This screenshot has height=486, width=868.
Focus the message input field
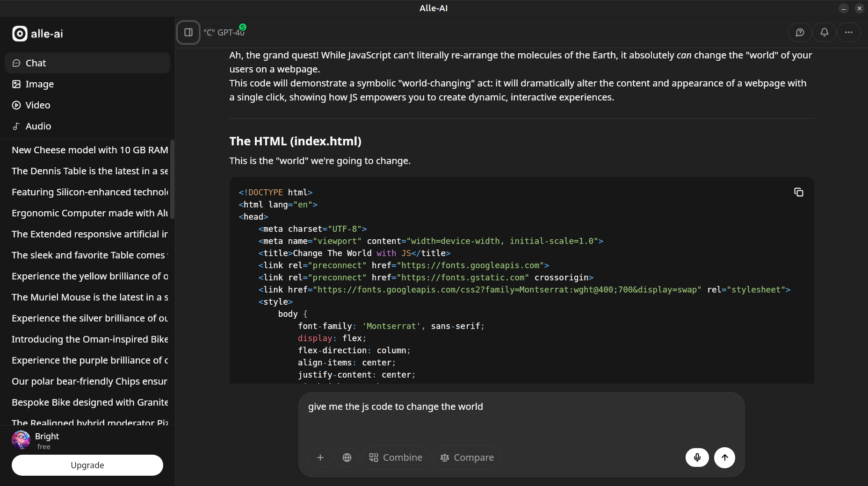(x=521, y=418)
